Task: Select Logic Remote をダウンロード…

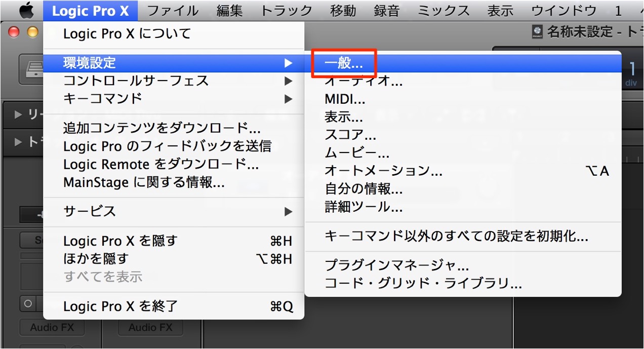Action: tap(174, 164)
